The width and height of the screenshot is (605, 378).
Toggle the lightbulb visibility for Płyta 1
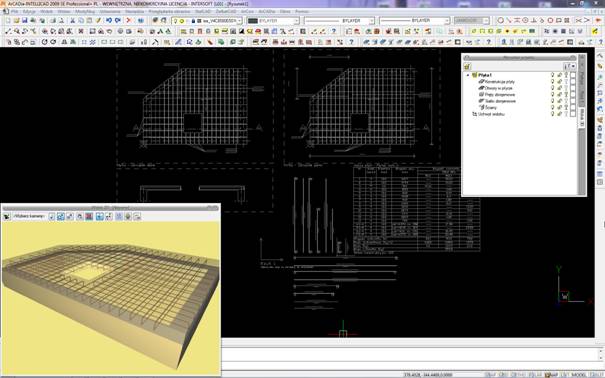point(553,75)
